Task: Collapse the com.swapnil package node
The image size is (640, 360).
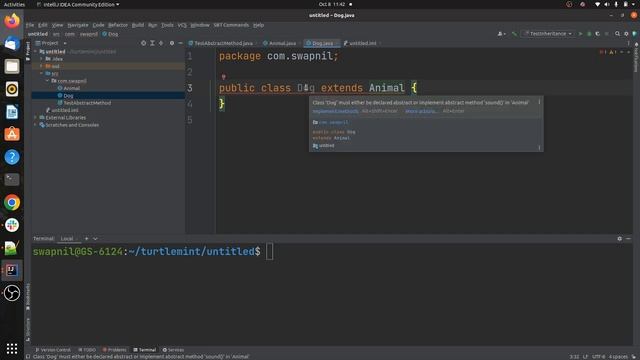Action: coord(47,81)
